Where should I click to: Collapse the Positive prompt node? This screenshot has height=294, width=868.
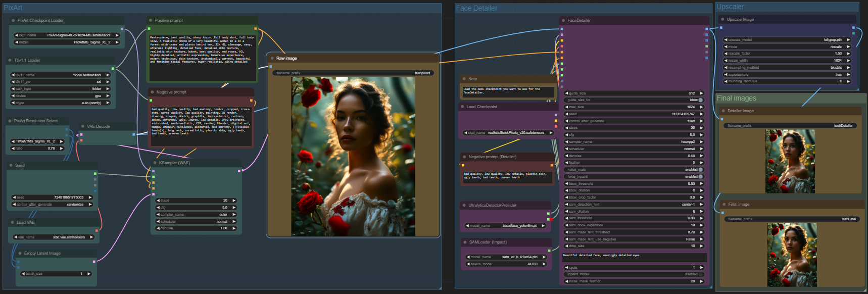point(150,21)
